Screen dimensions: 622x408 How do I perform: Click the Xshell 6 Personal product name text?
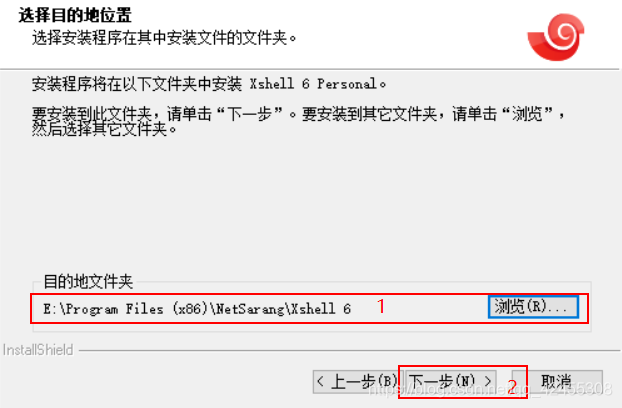[x=313, y=84]
